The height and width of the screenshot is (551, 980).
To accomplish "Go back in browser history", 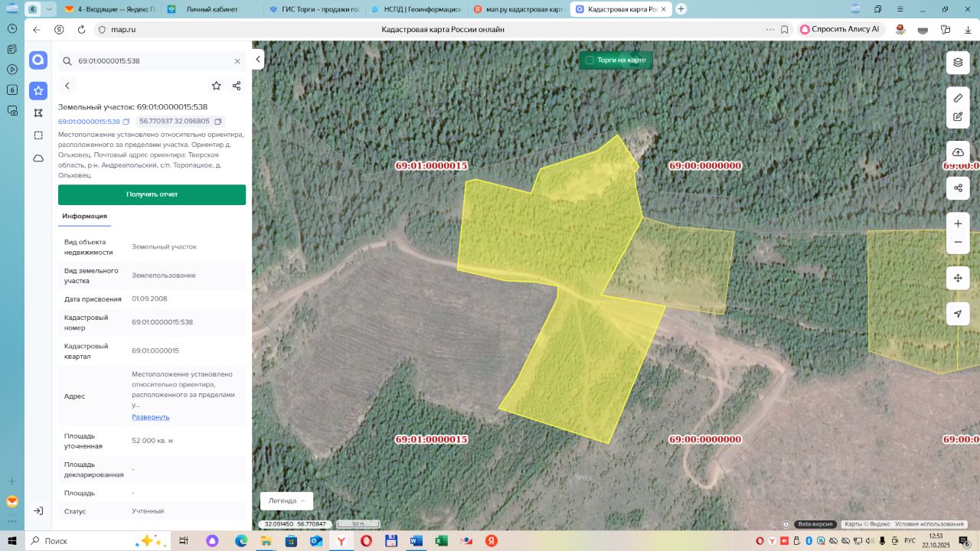I will (x=36, y=29).
